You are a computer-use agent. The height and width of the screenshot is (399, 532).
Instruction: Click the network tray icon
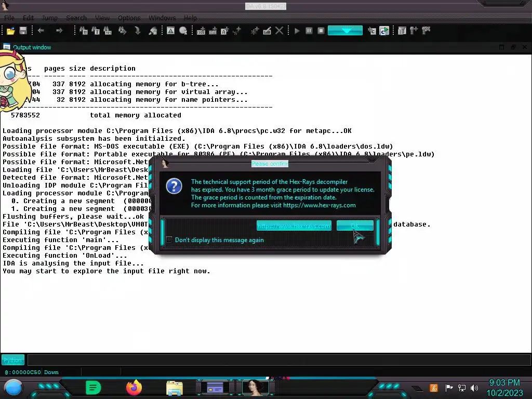462,388
